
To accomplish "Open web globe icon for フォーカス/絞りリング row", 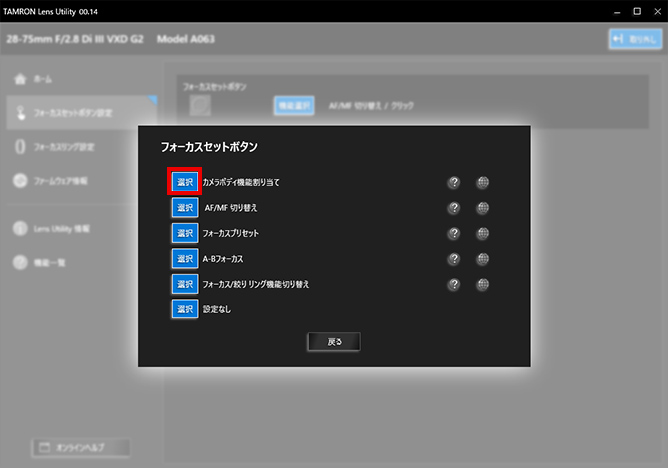I will [483, 284].
